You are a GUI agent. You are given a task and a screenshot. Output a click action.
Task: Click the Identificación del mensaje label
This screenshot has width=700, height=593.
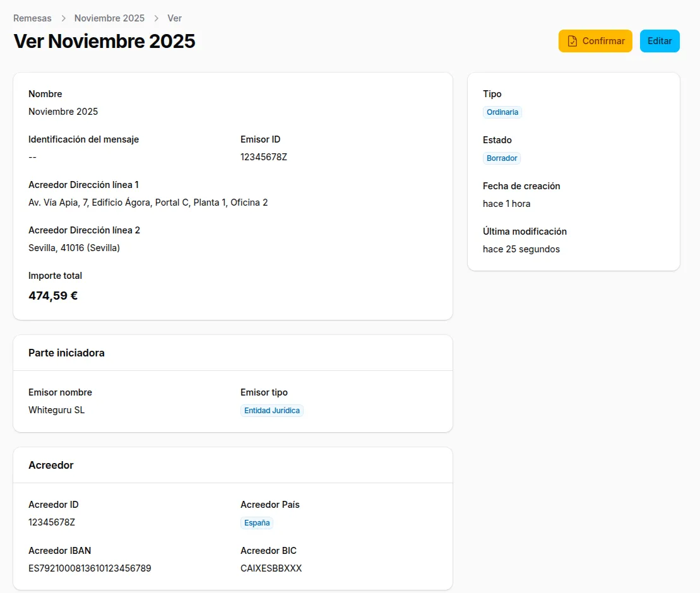(83, 139)
